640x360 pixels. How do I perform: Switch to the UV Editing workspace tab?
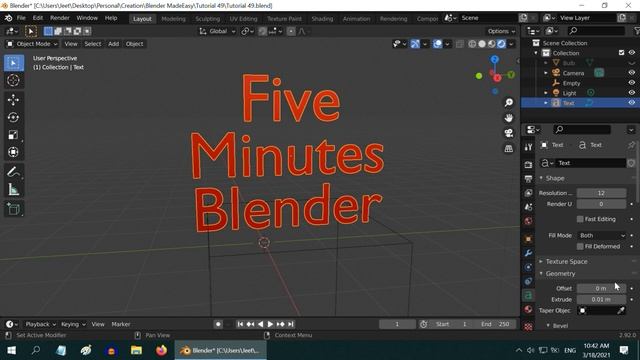coord(243,19)
